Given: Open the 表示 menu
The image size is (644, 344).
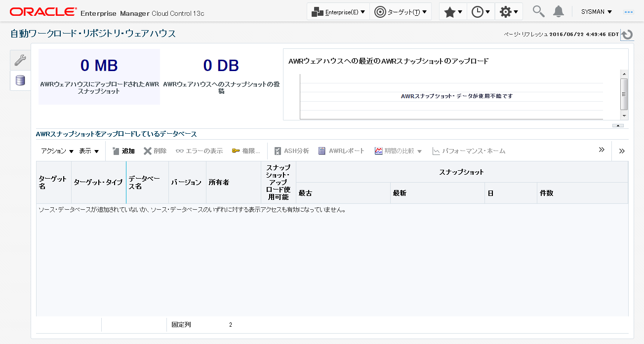Looking at the screenshot, I should [x=89, y=151].
